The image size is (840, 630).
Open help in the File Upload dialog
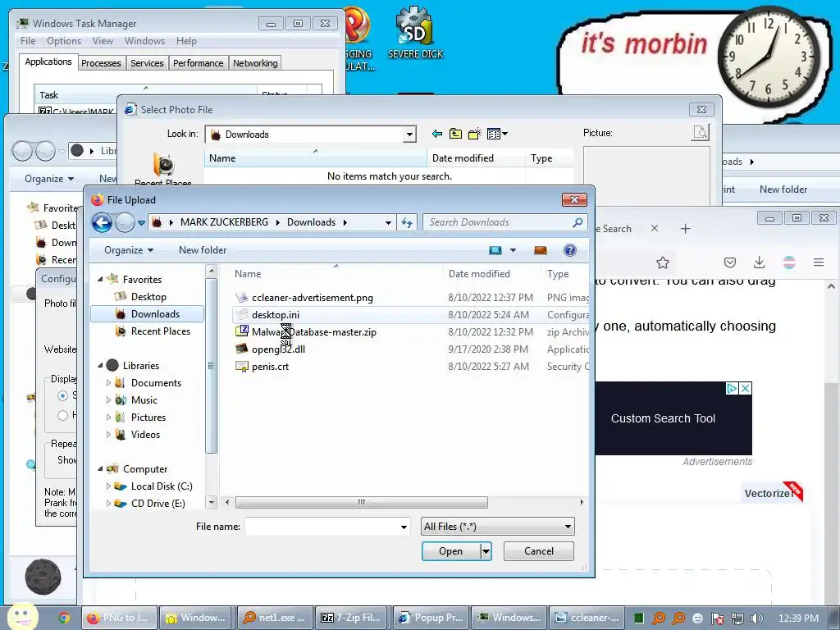pyautogui.click(x=570, y=250)
